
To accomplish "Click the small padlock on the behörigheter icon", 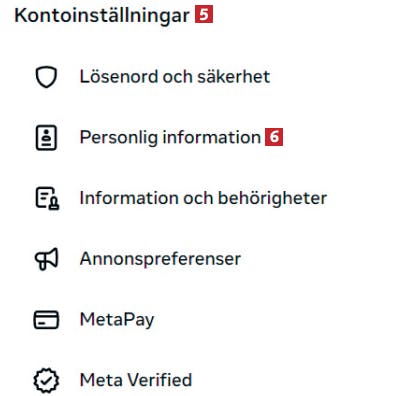I will point(54,204).
